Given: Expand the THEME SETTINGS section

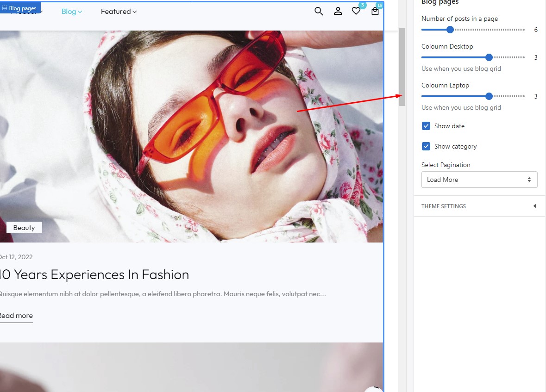Looking at the screenshot, I should 444,206.
